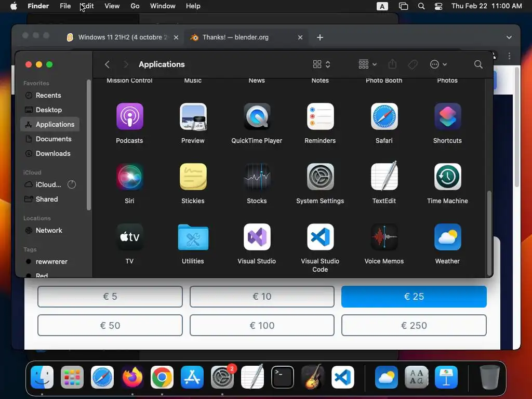This screenshot has height=399, width=532.
Task: Open Google Chrome from the Dock
Action: (162, 377)
